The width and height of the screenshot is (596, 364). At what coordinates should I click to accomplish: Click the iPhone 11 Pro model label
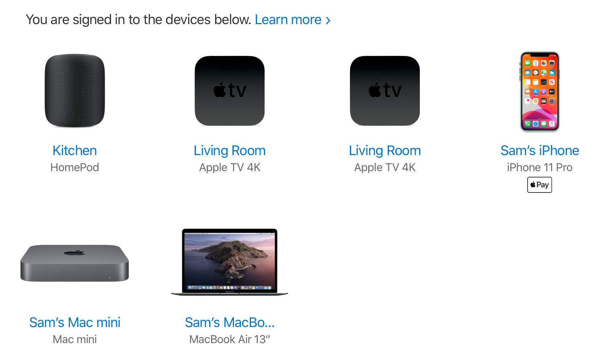click(540, 168)
